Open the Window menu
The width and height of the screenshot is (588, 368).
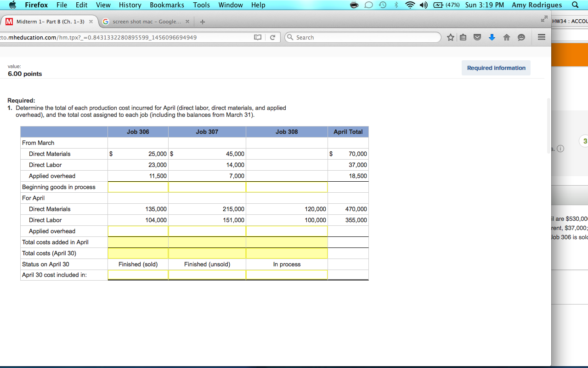(x=231, y=5)
